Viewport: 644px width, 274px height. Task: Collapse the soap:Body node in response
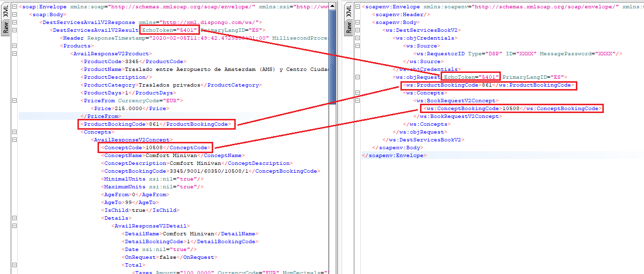pyautogui.click(x=14, y=15)
